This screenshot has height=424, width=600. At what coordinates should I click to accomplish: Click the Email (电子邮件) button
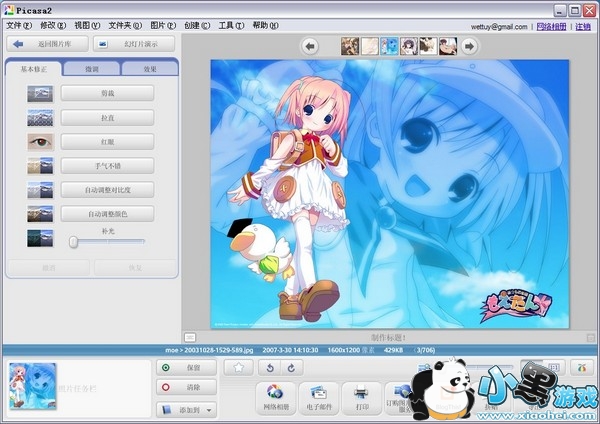coord(319,397)
